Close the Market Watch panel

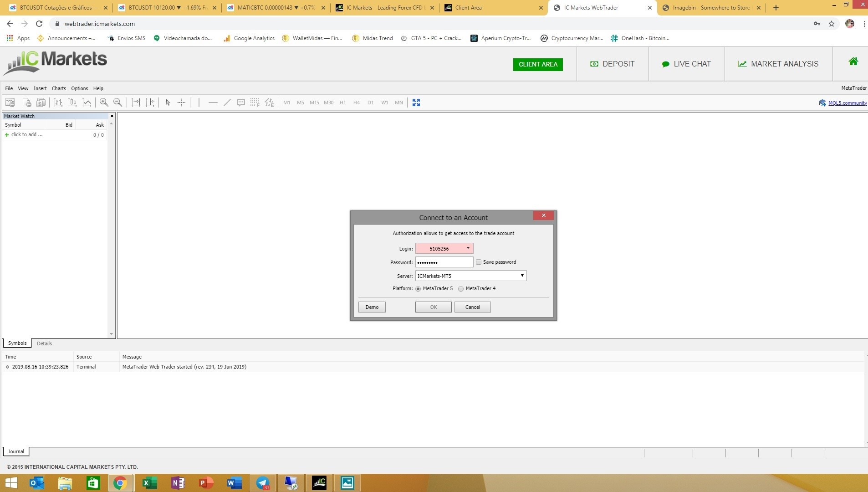[112, 116]
